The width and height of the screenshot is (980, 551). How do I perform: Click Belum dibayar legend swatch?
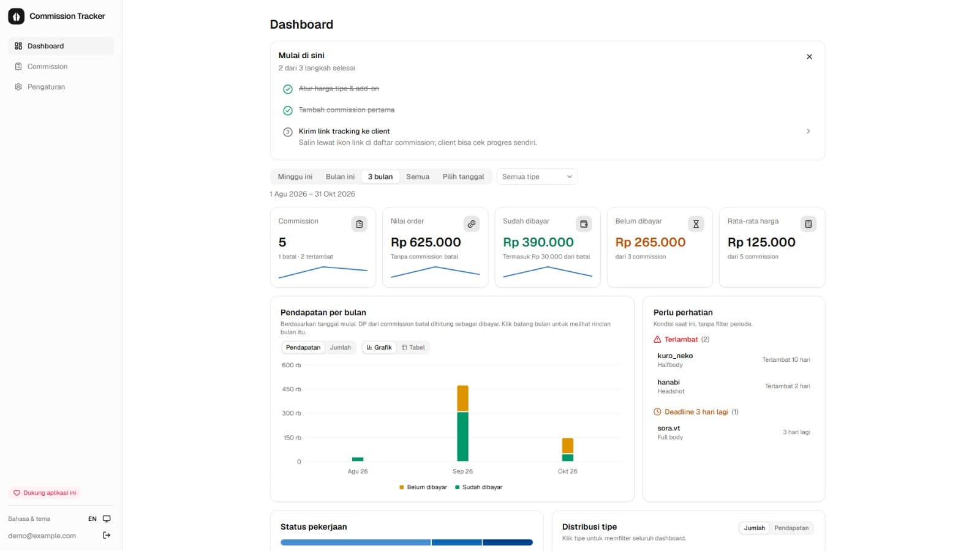pos(402,487)
